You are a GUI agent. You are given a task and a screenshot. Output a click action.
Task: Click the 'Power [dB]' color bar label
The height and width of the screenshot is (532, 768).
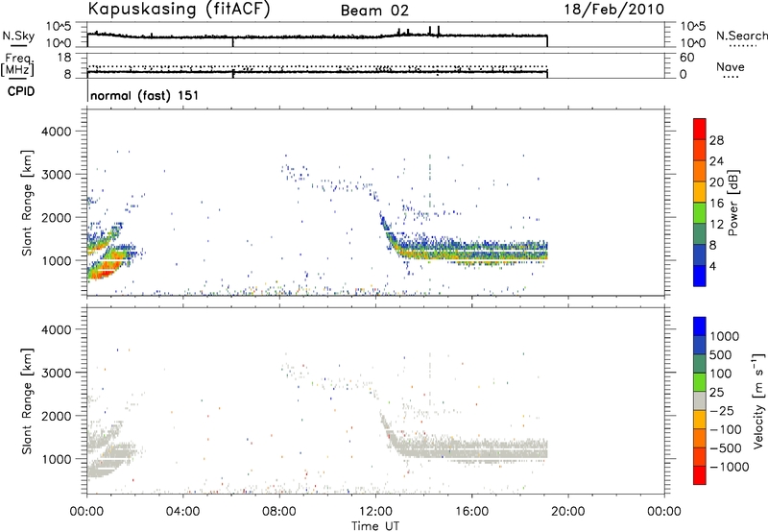[732, 203]
